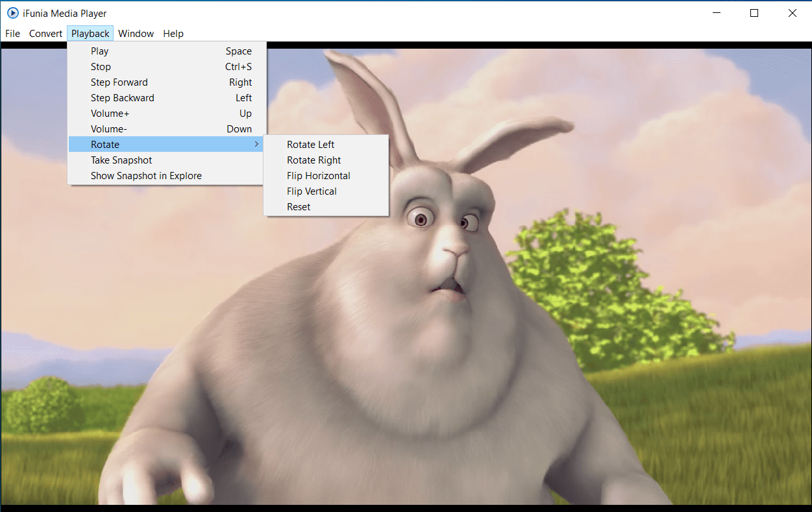Minimize the iFunia Media Player window
This screenshot has height=512, width=812.
pos(717,13)
